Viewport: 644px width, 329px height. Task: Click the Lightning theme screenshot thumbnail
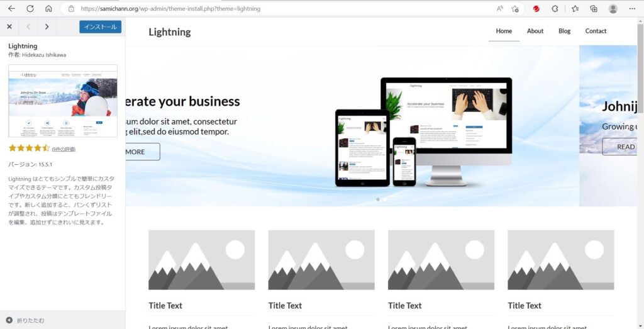[x=63, y=101]
